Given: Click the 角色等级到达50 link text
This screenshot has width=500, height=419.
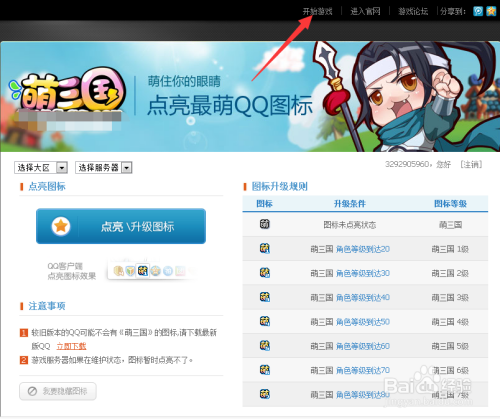Looking at the screenshot, I should point(363,322).
